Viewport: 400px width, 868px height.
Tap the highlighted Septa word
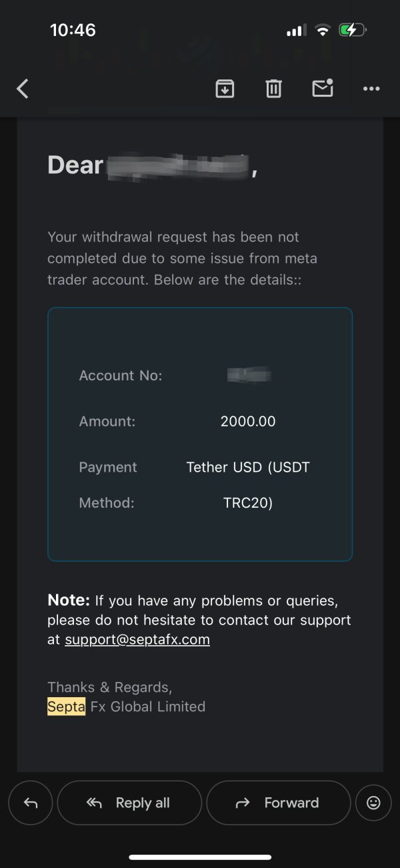pos(66,707)
